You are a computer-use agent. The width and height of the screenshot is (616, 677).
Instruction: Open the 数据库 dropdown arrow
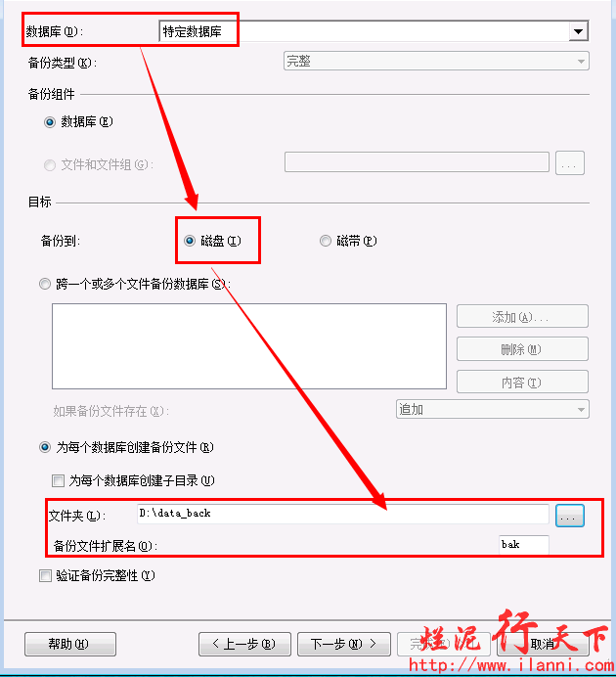tap(578, 31)
